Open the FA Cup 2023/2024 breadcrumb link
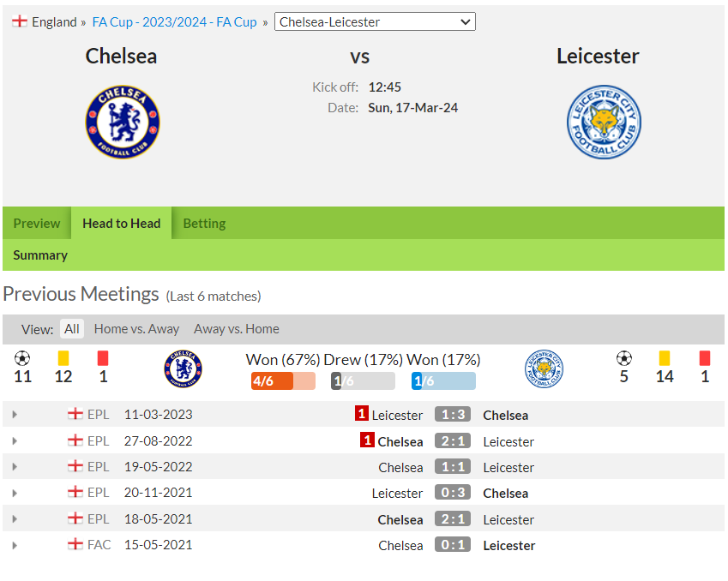 [x=175, y=21]
